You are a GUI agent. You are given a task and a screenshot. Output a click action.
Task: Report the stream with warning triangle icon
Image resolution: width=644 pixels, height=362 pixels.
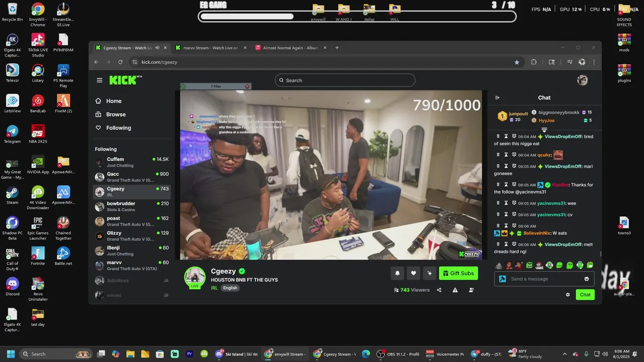click(455, 290)
